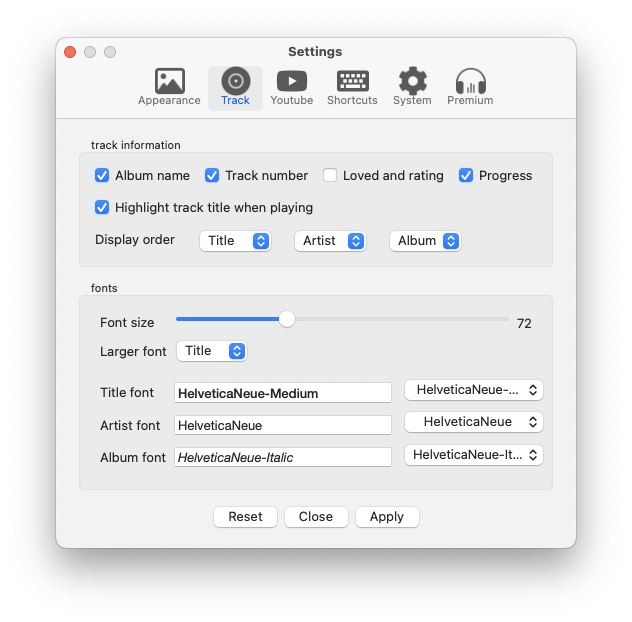This screenshot has width=632, height=622.
Task: Disable the Progress checkbox
Action: (466, 175)
